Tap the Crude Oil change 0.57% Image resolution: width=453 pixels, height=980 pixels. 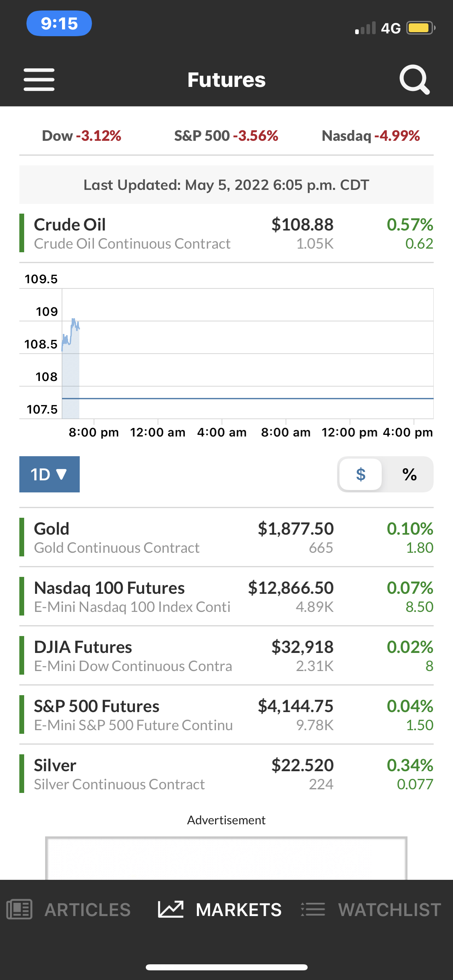(x=410, y=224)
